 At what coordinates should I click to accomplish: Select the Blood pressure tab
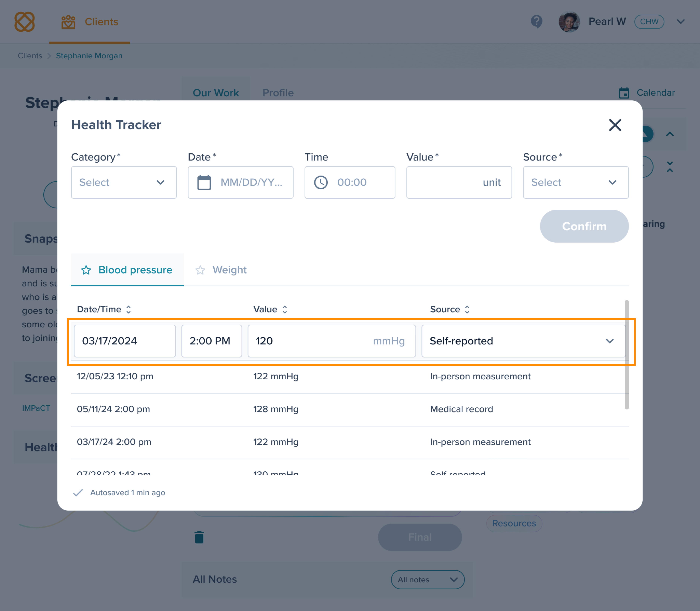(128, 270)
